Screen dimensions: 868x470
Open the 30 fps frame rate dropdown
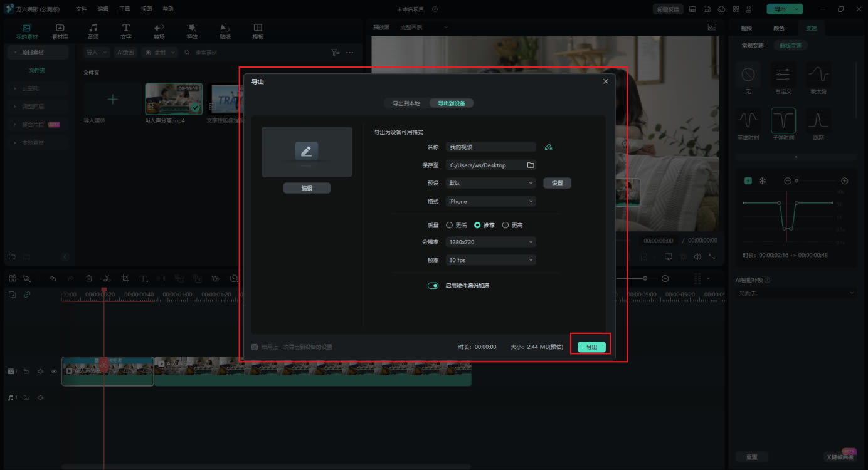tap(490, 260)
